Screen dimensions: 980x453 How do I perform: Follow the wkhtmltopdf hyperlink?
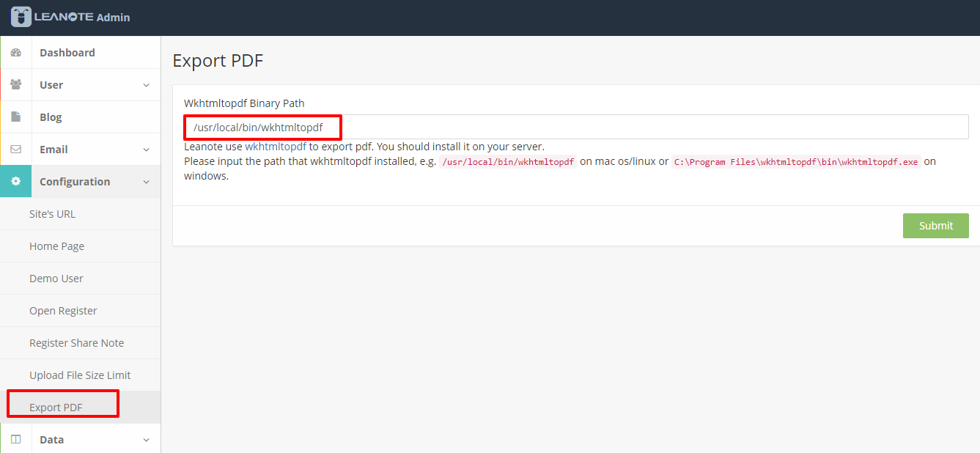click(x=276, y=147)
